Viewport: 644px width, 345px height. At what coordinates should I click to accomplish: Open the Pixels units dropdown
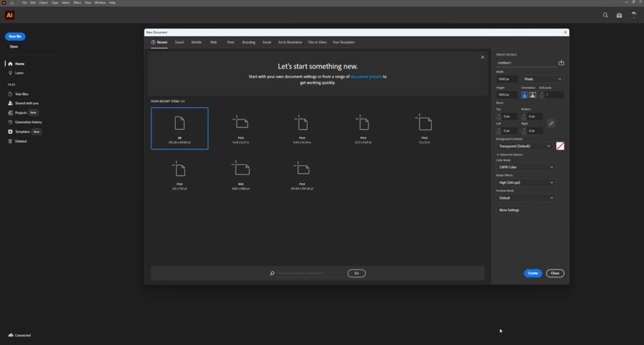542,79
